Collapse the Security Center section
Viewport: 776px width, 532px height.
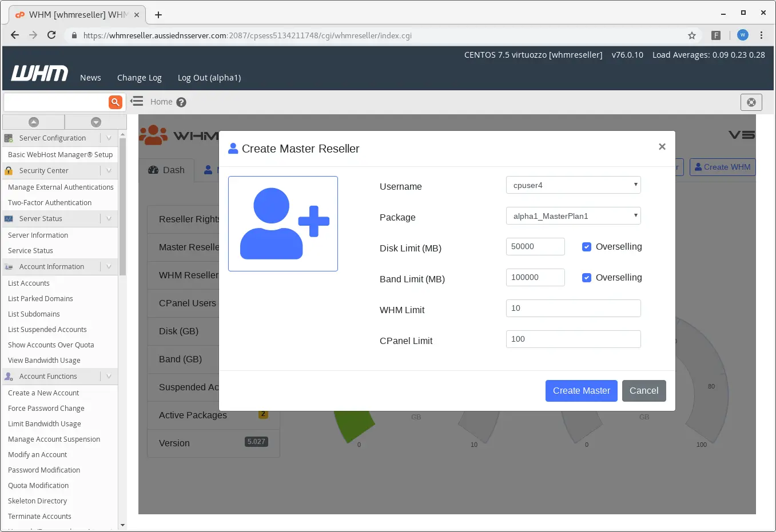click(x=109, y=171)
